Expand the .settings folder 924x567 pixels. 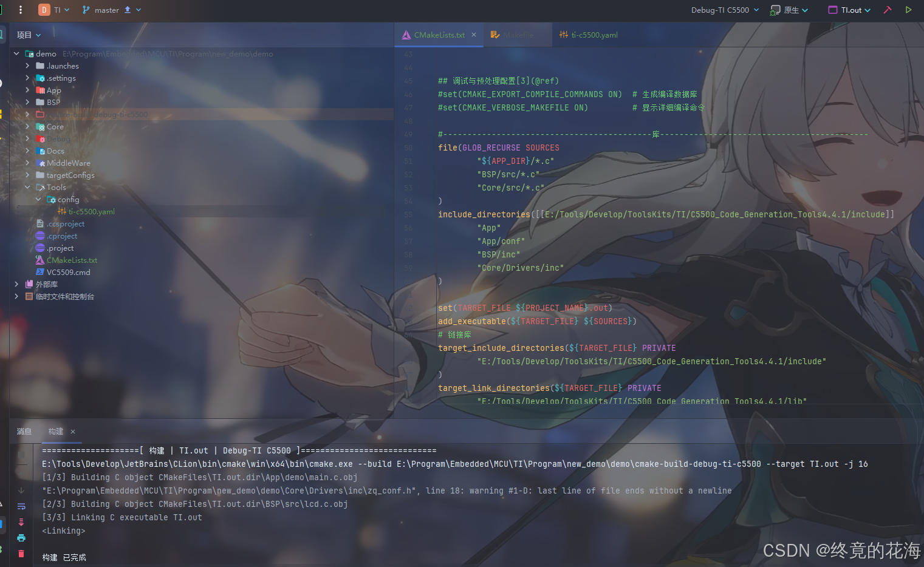point(27,78)
